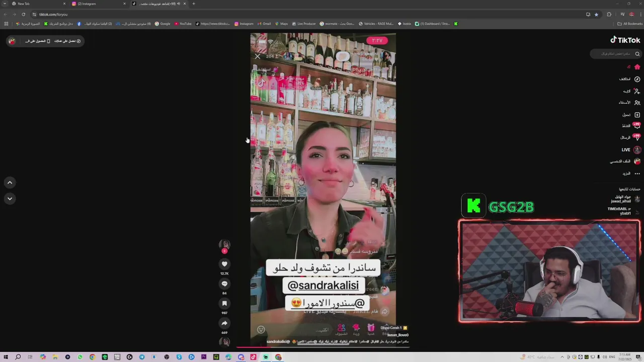The image size is (644, 362).
Task: Open the video comments icon
Action: point(224,284)
